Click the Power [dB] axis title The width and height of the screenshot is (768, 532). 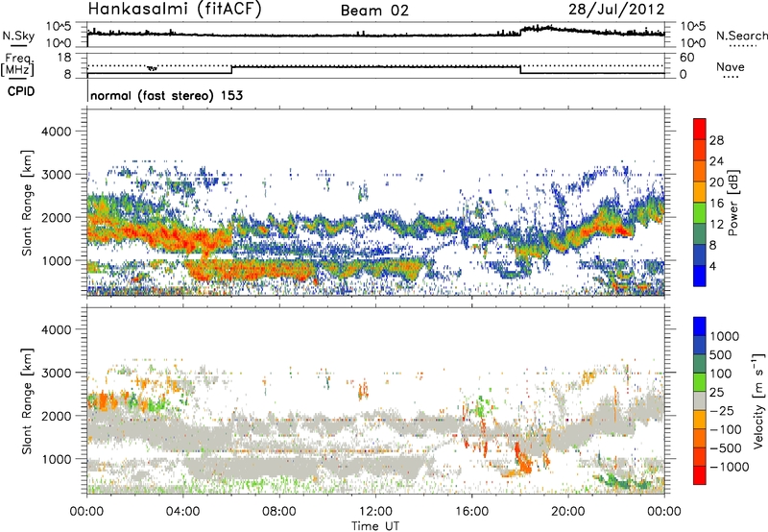[x=733, y=203]
